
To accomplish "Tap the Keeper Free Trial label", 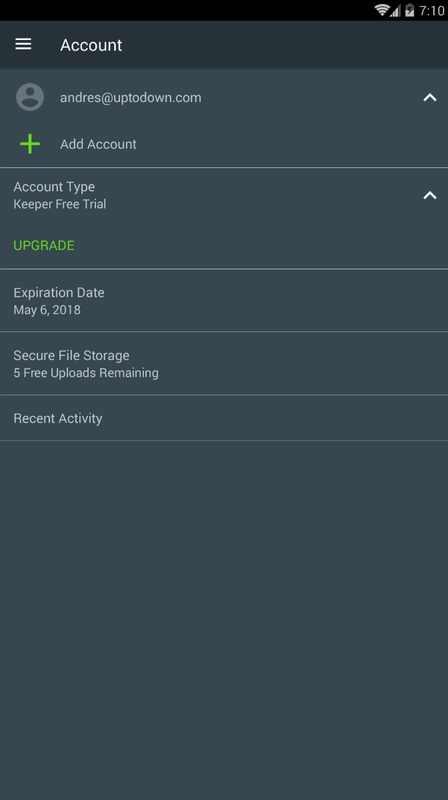I will tap(60, 204).
